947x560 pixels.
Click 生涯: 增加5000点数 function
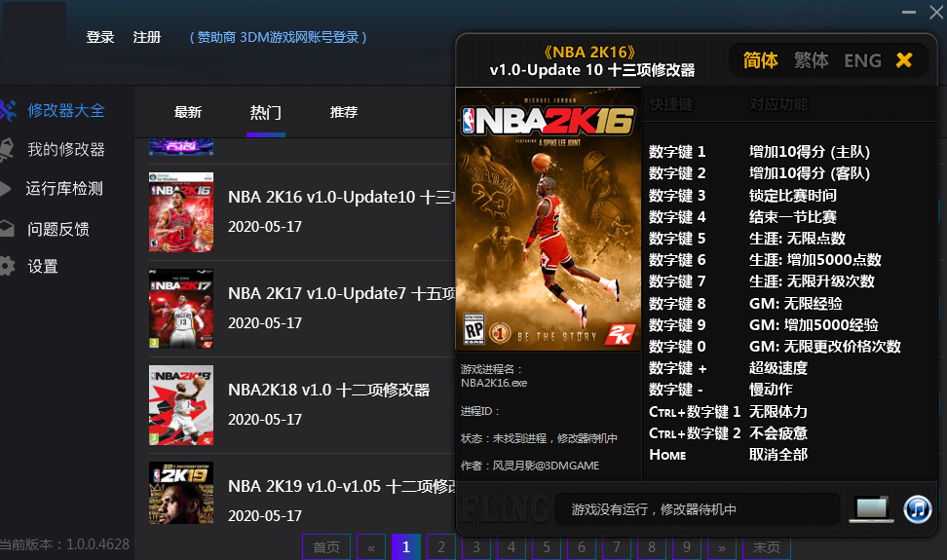point(815,260)
